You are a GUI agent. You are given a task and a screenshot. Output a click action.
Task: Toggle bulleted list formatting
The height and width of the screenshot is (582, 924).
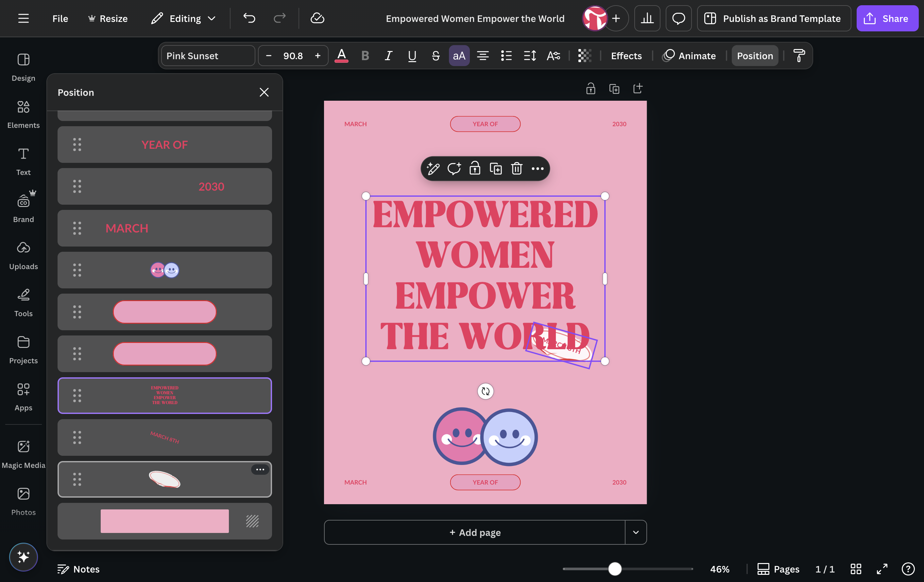(506, 56)
